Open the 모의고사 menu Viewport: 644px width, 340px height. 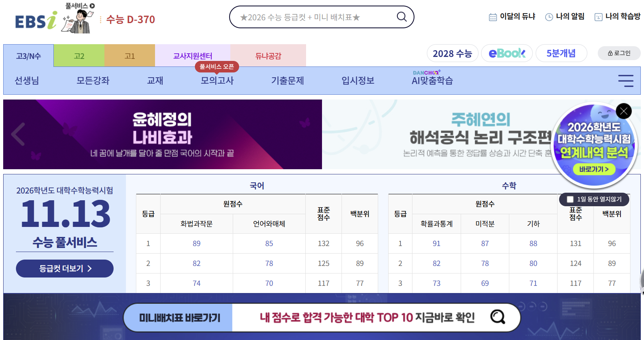(217, 81)
